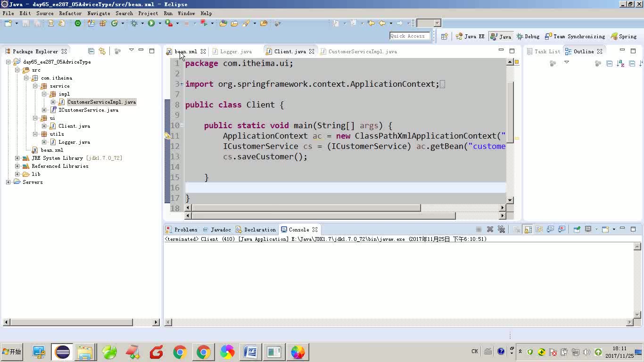This screenshot has height=362, width=644.
Task: Open the Javadoc view tab
Action: pyautogui.click(x=216, y=230)
